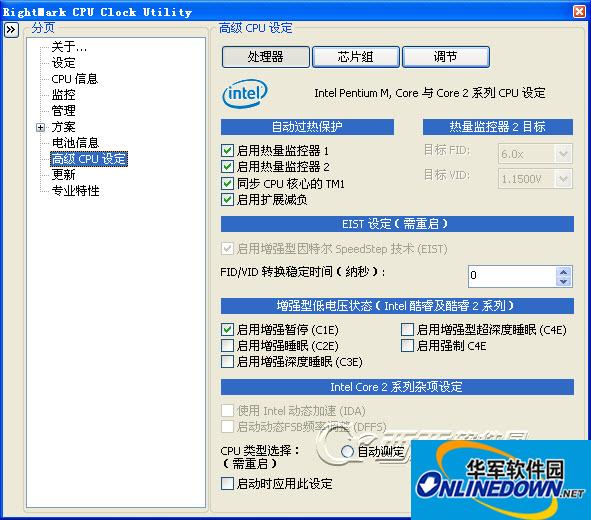Open the 关于... page
Screen dimensions: 591x520
coord(69,47)
